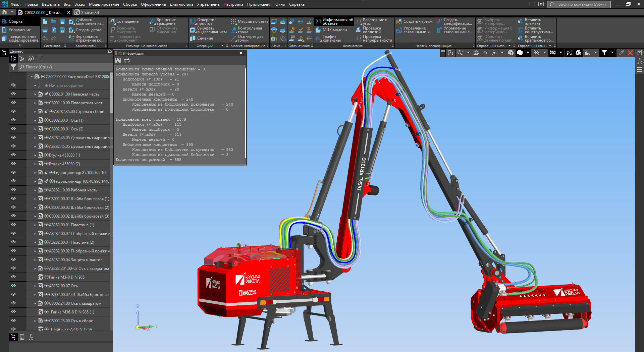
Task: Open the Операции group dropdown arrow
Action: [x=222, y=46]
